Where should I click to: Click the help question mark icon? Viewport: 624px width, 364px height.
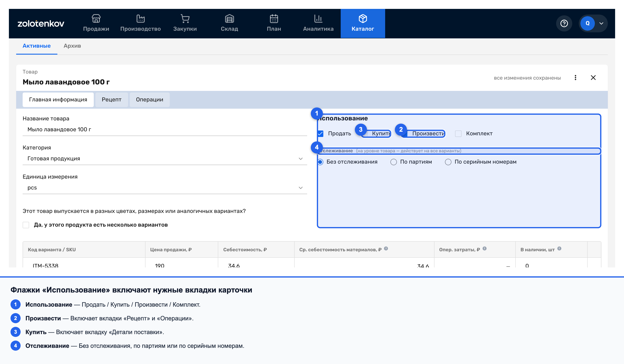coord(564,23)
